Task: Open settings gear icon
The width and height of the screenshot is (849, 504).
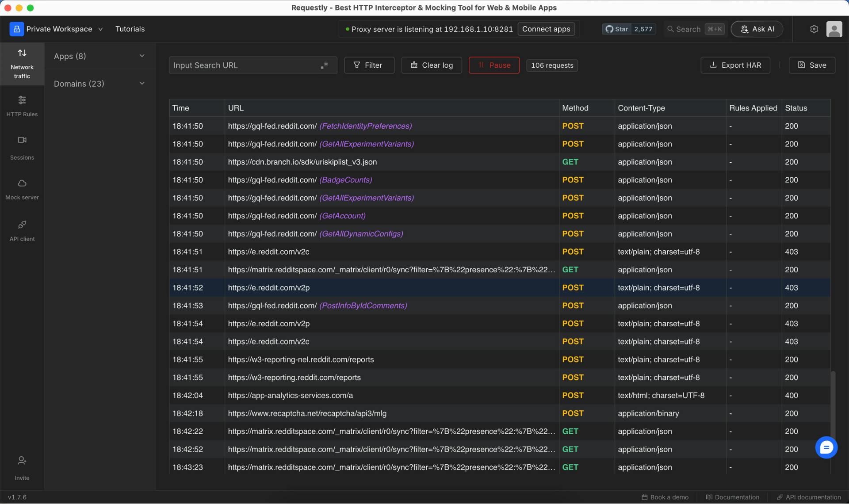Action: [x=814, y=29]
